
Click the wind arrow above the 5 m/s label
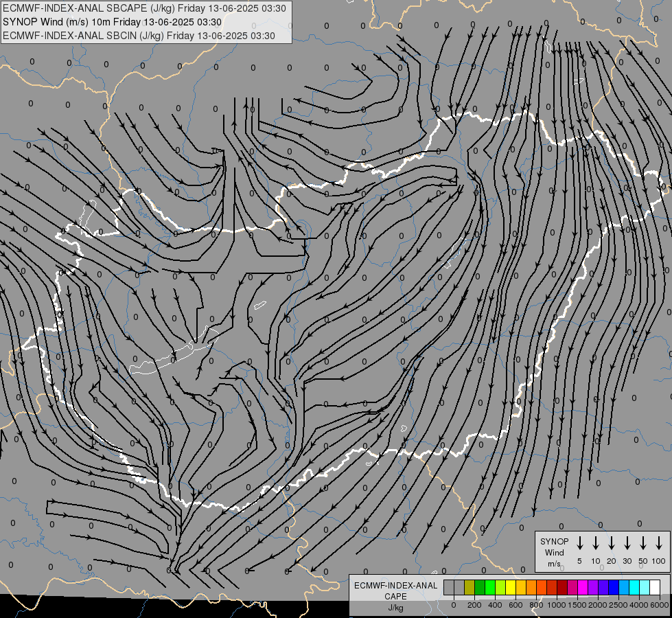580,543
